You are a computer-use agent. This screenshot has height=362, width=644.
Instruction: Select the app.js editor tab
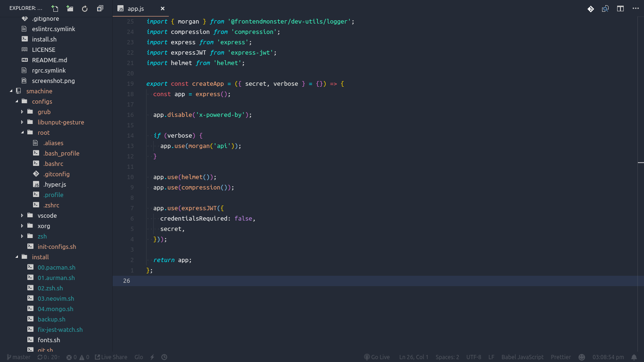[140, 8]
